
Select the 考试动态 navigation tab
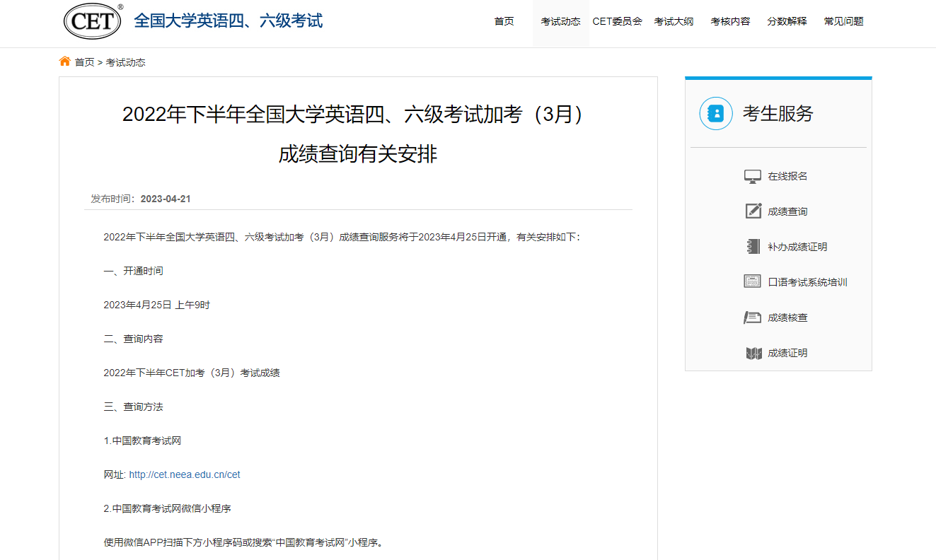coord(560,21)
